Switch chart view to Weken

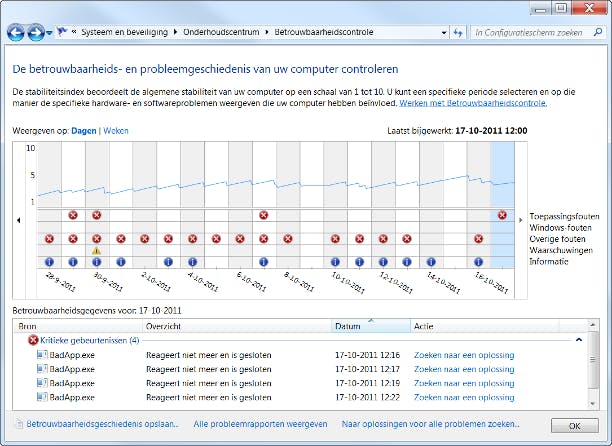click(x=116, y=131)
